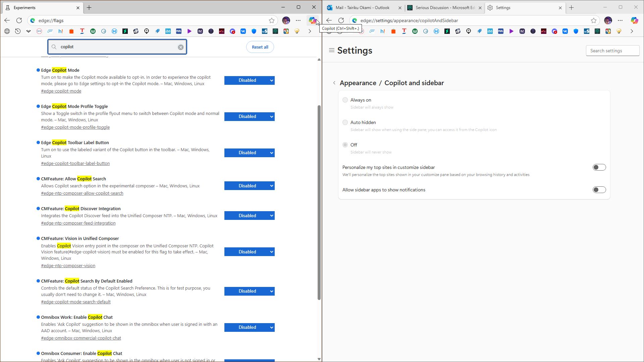Screen dimensions: 644x362
Task: Open the Copilot icon in the Settings window toolbar
Action: [634, 20]
